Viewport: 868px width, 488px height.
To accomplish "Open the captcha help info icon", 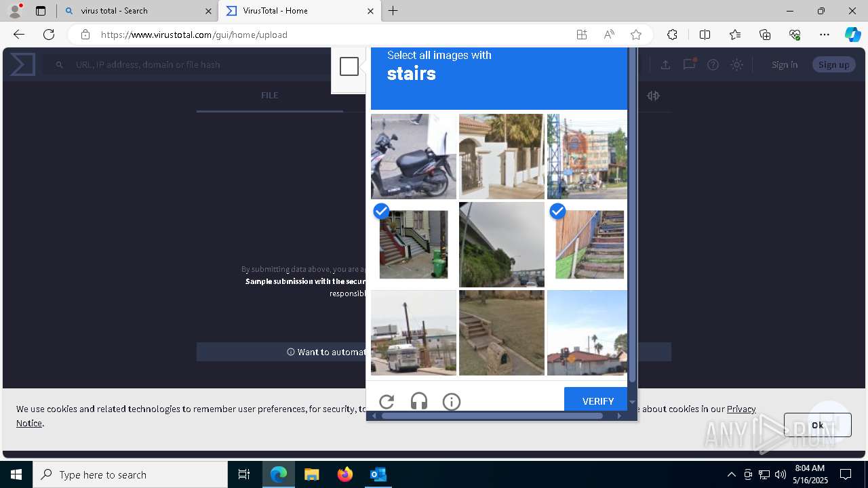I will click(452, 401).
